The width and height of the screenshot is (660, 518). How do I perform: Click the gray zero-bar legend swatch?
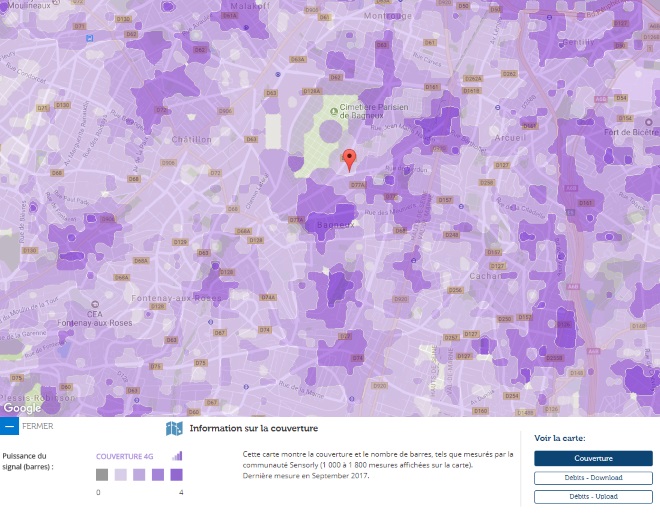pos(102,475)
